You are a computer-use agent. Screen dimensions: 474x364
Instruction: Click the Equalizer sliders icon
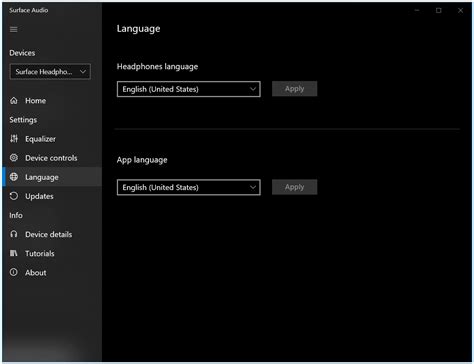pyautogui.click(x=14, y=139)
